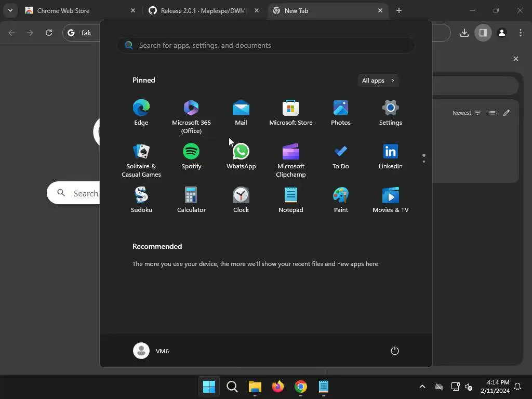Open the notification center bell
The image size is (532, 399).
pos(517,387)
